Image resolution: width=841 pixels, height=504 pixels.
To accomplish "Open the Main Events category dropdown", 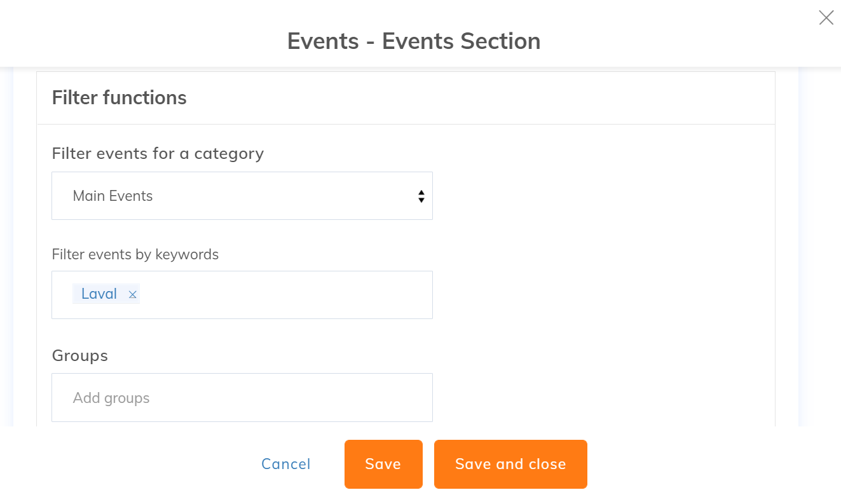I will [x=242, y=196].
